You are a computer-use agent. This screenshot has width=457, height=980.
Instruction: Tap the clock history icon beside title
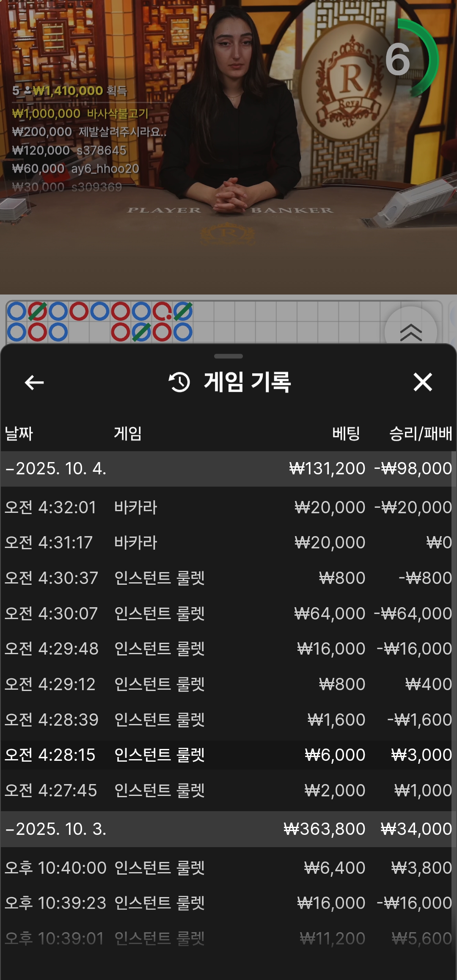179,383
